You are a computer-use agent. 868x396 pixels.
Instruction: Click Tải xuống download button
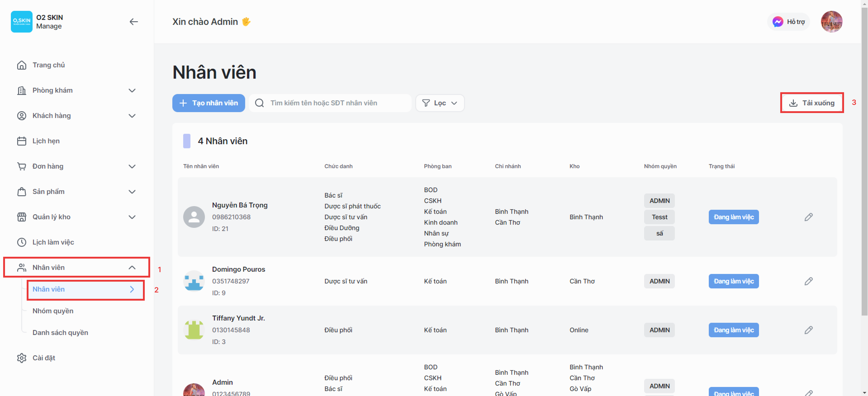812,103
